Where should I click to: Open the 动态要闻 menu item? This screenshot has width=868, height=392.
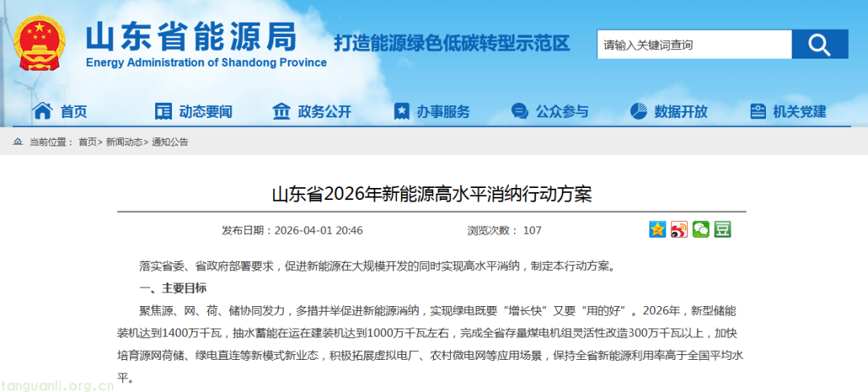tap(206, 112)
